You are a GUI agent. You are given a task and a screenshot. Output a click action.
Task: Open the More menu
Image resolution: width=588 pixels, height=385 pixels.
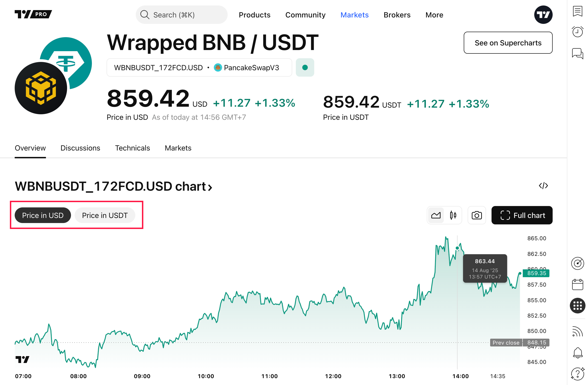pos(434,15)
